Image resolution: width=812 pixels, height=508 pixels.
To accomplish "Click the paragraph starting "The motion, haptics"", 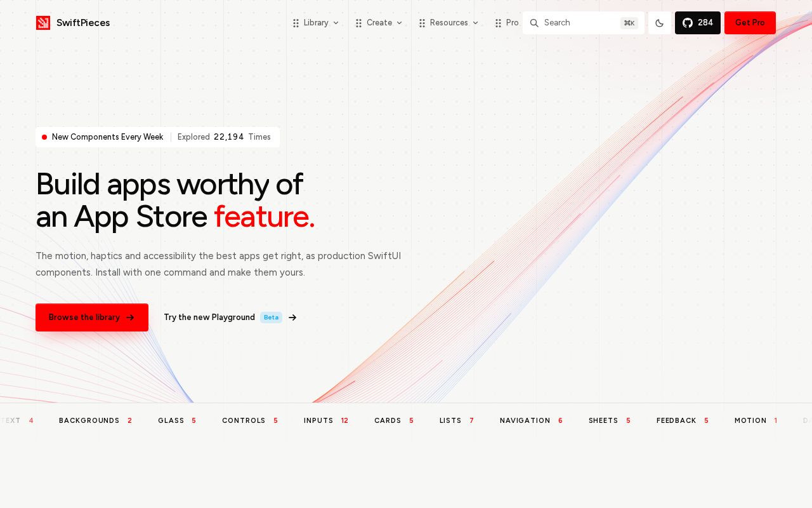I will pos(218,264).
